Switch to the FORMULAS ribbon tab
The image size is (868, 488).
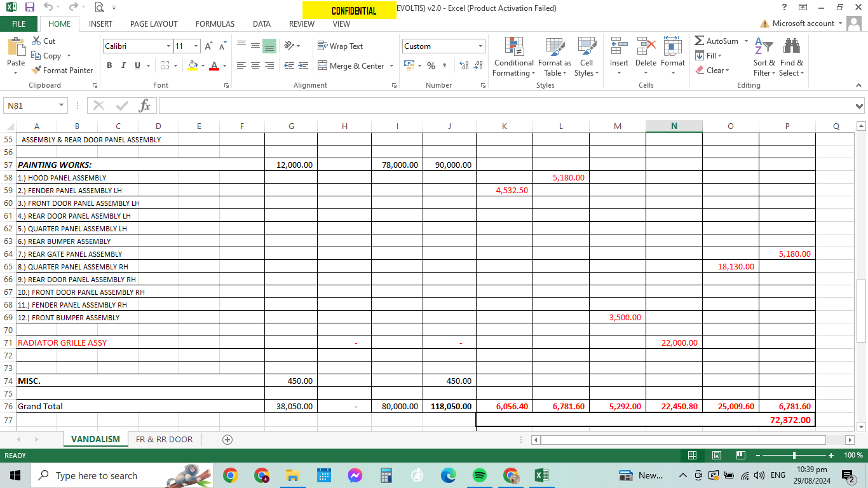click(215, 24)
